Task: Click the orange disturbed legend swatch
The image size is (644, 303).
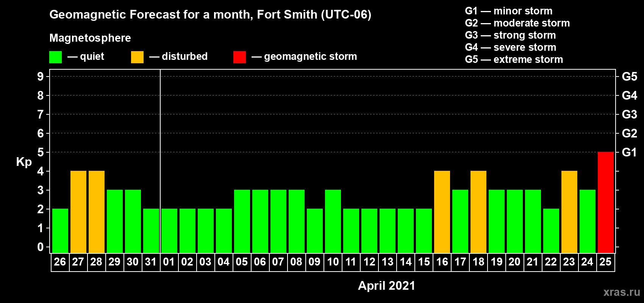Action: (137, 57)
